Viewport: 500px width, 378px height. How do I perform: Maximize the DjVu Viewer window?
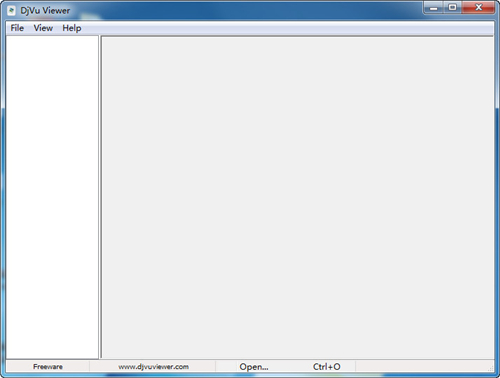pyautogui.click(x=452, y=7)
